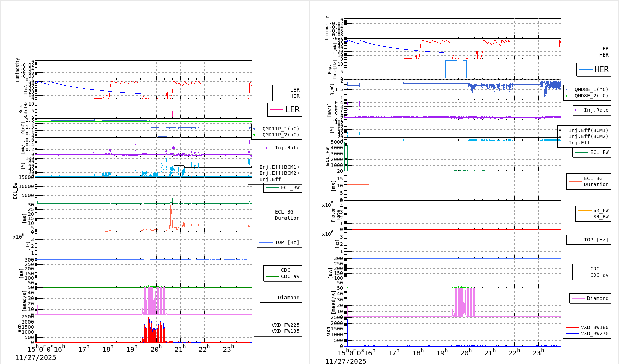Click the blue QMD8E_1(nC) legend dot
This screenshot has width=619, height=364.
coord(566,90)
